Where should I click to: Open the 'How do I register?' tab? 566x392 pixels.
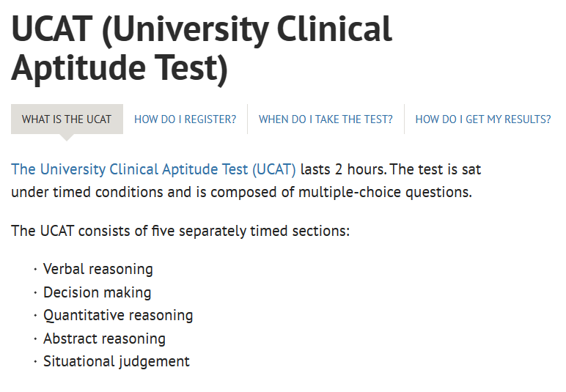[x=185, y=119]
